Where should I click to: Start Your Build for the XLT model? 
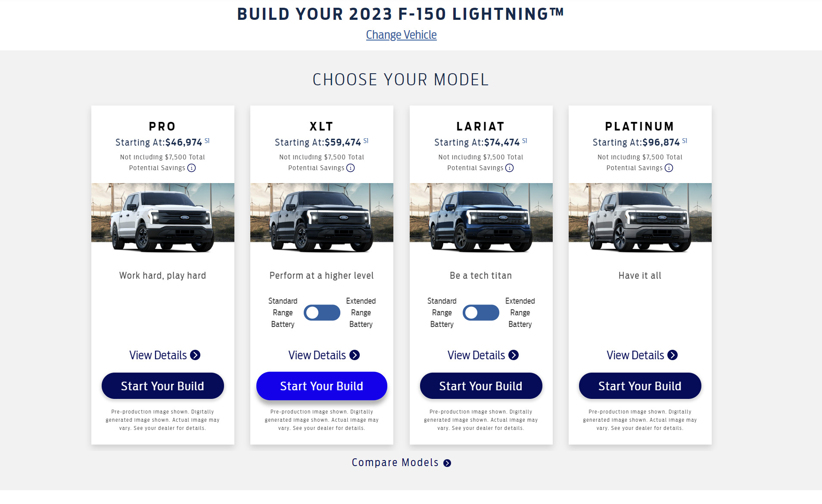321,386
